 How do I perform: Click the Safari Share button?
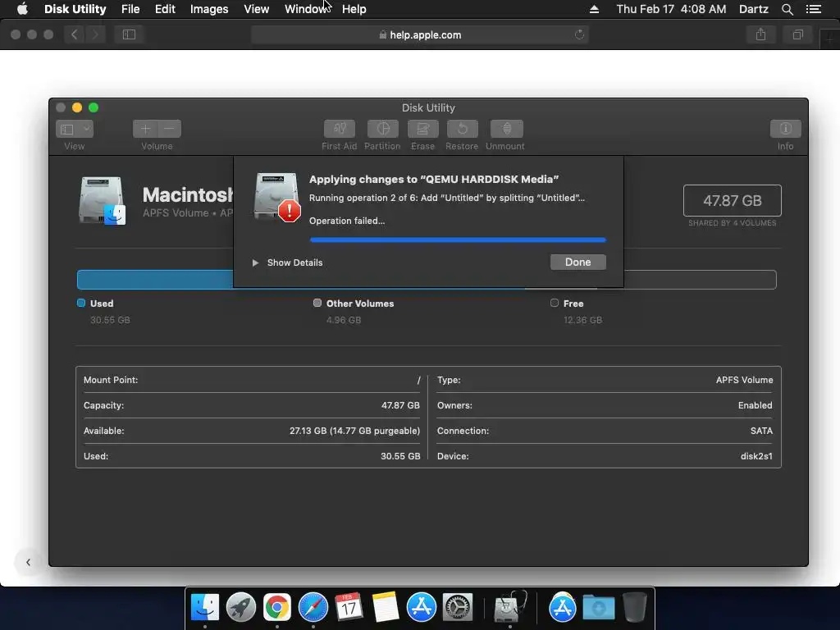click(760, 34)
